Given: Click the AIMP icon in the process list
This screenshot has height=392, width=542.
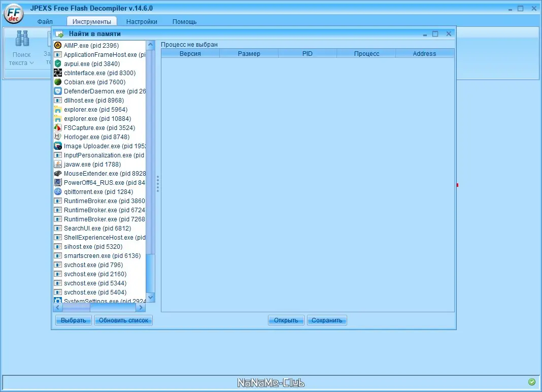Looking at the screenshot, I should coord(58,45).
